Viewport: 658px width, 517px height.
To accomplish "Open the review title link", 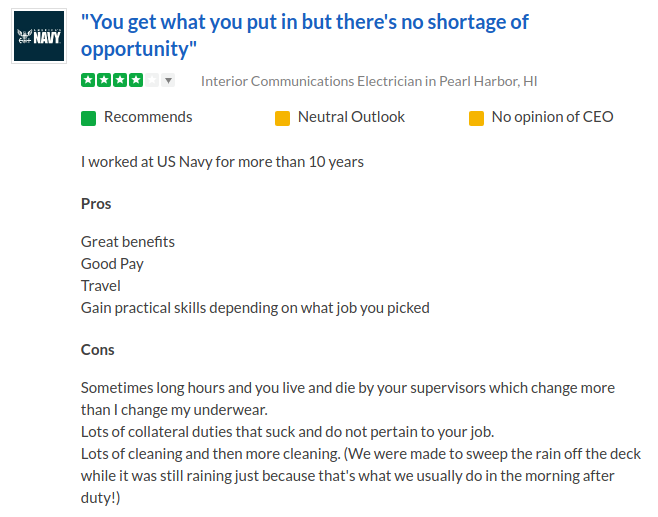I will coord(304,35).
